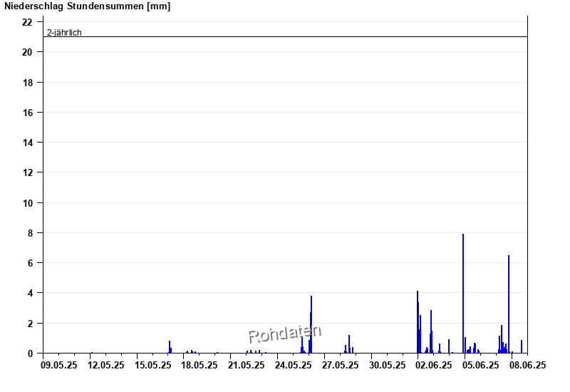Click the y-axis value 22
The image size is (570, 392).
point(27,22)
